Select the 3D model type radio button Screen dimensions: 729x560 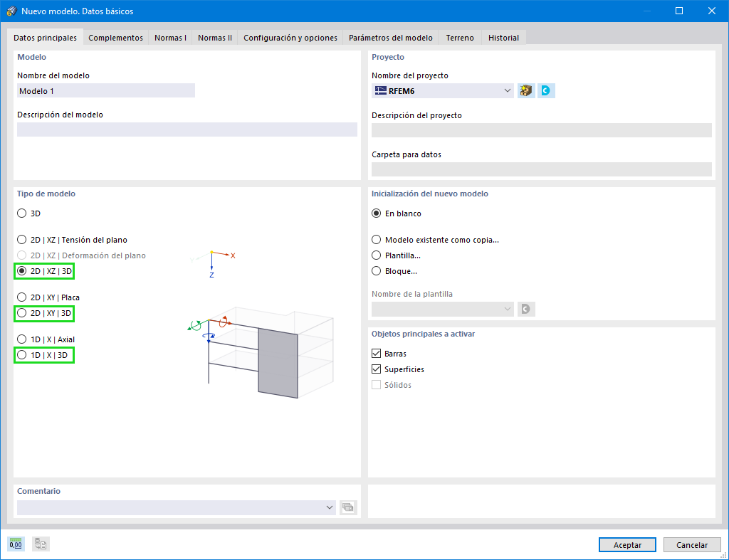pyautogui.click(x=20, y=213)
